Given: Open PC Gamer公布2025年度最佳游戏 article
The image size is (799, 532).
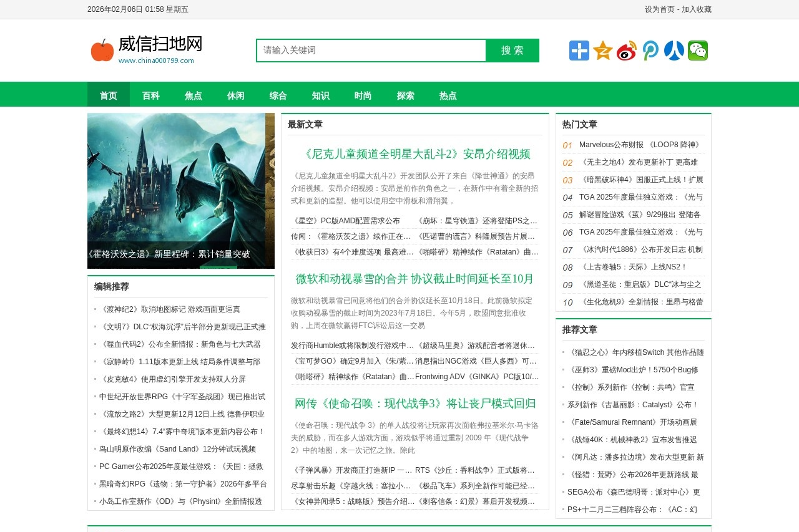Looking at the screenshot, I should pyautogui.click(x=181, y=467).
